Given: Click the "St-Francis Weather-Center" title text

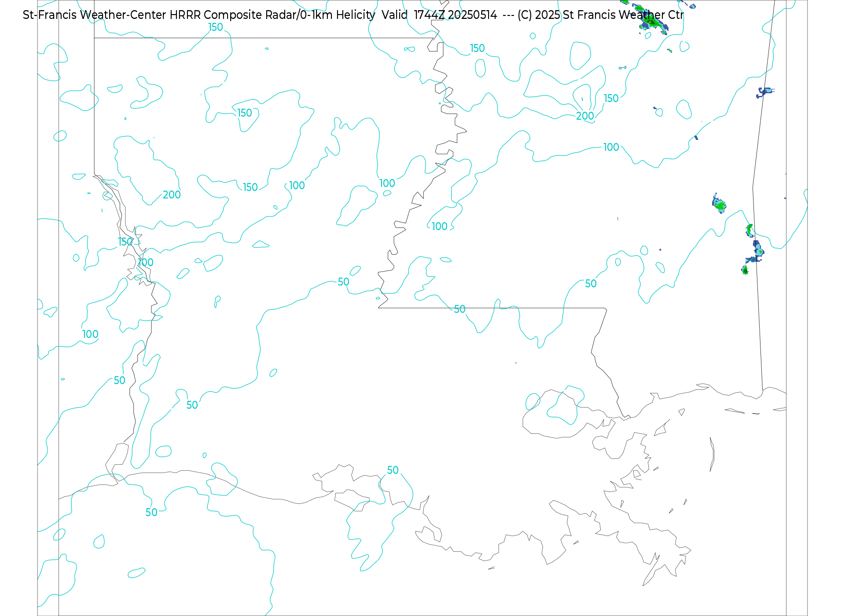Looking at the screenshot, I should [x=95, y=15].
